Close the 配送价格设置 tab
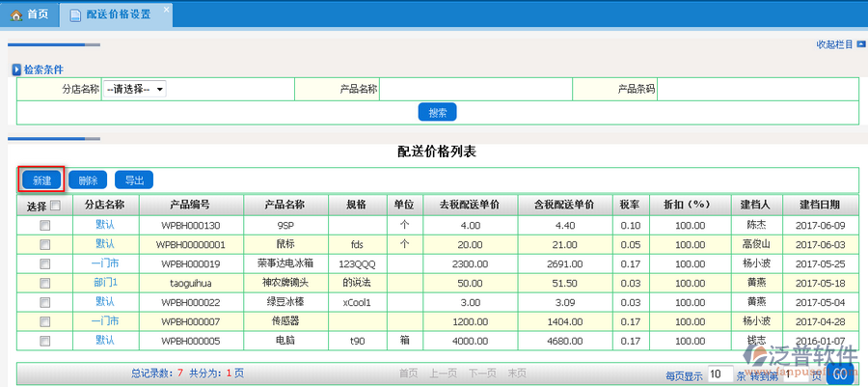Viewport: 868px width, 387px height. 165,9
